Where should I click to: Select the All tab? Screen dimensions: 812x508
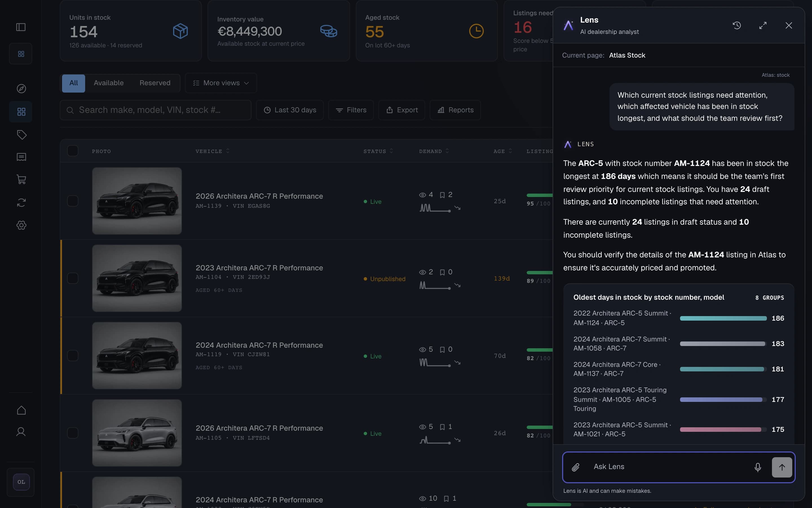tap(74, 83)
